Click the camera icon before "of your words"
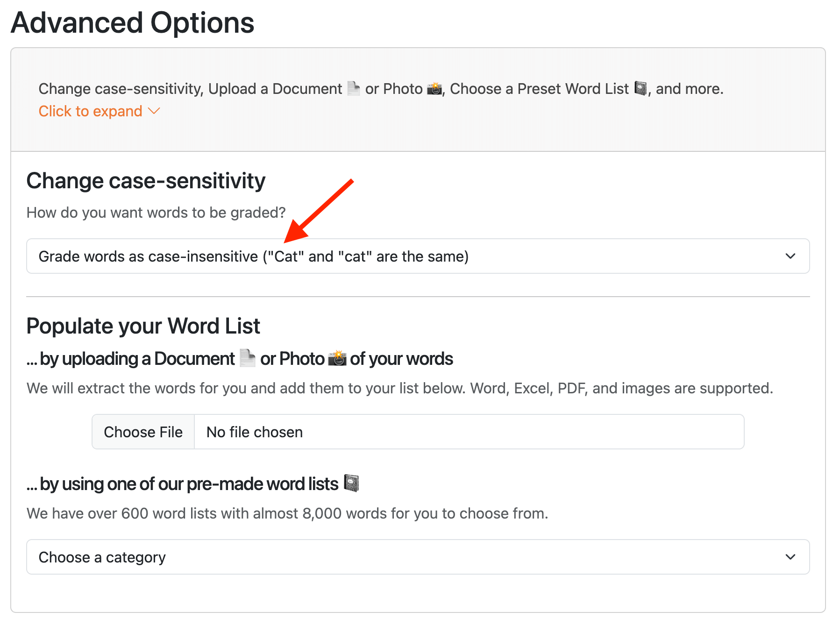 click(337, 358)
